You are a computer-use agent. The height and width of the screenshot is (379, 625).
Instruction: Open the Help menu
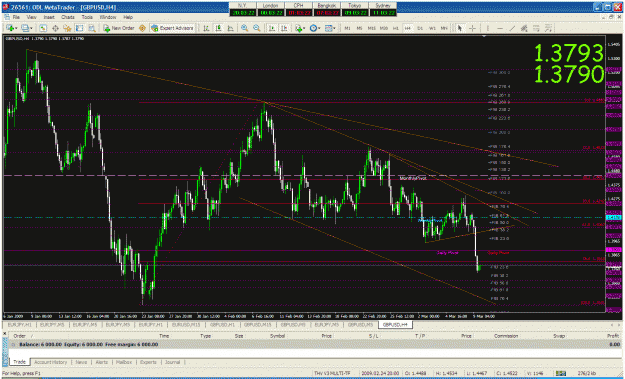click(128, 17)
